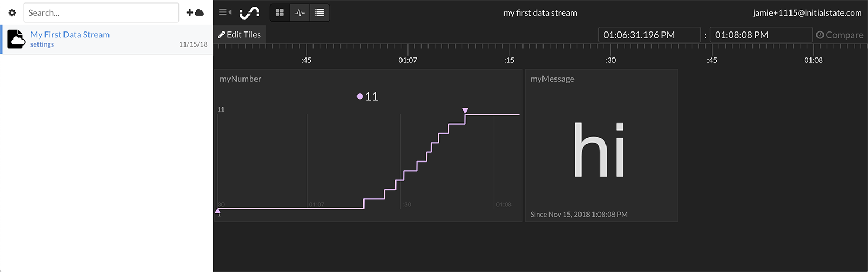Click the end time field 01:08:08 PM
The image size is (868, 272).
[761, 35]
